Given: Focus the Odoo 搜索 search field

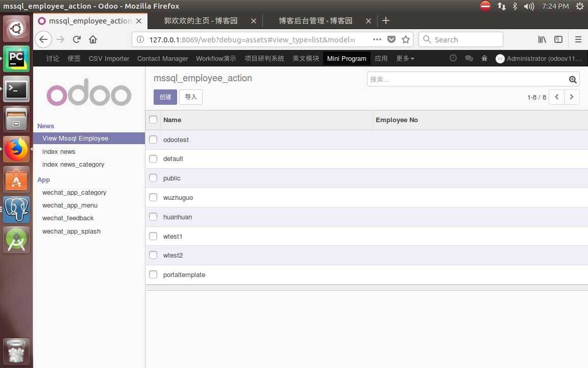Looking at the screenshot, I should 467,79.
